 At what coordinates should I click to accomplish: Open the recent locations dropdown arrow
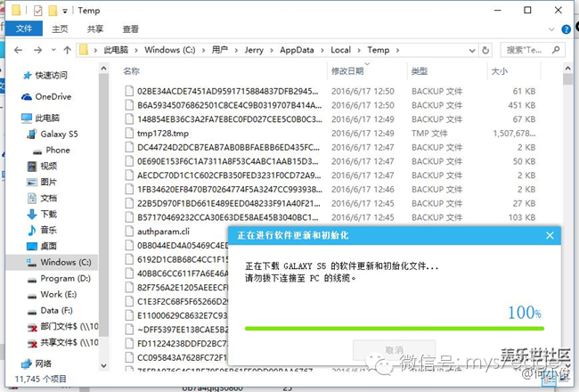pyautogui.click(x=53, y=50)
